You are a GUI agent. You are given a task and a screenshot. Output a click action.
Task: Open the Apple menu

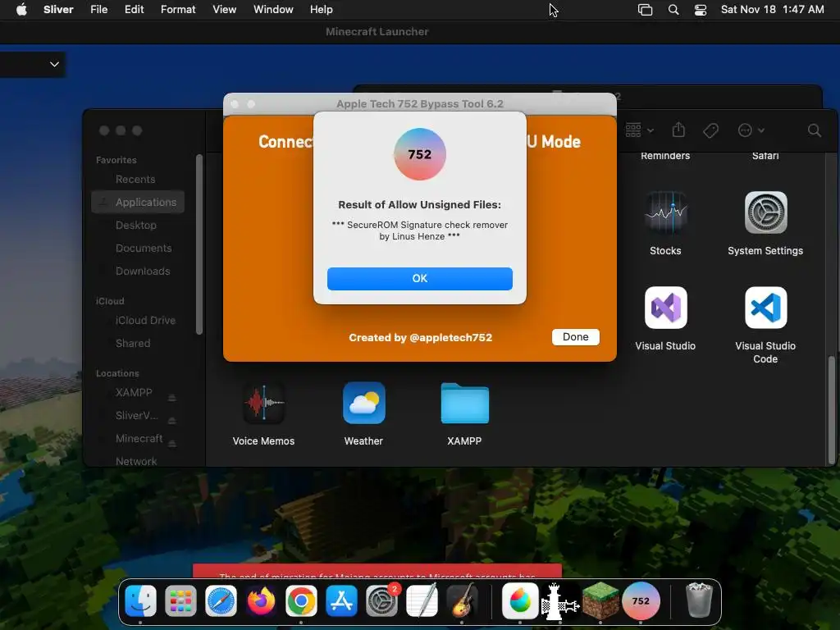(x=21, y=10)
